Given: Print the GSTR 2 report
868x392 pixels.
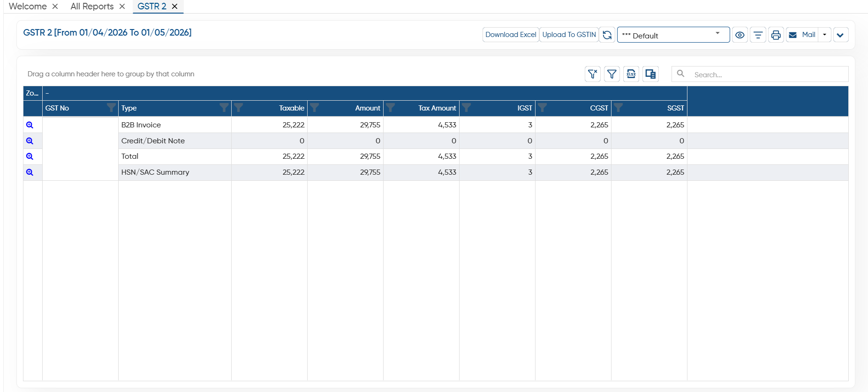Looking at the screenshot, I should coord(776,35).
